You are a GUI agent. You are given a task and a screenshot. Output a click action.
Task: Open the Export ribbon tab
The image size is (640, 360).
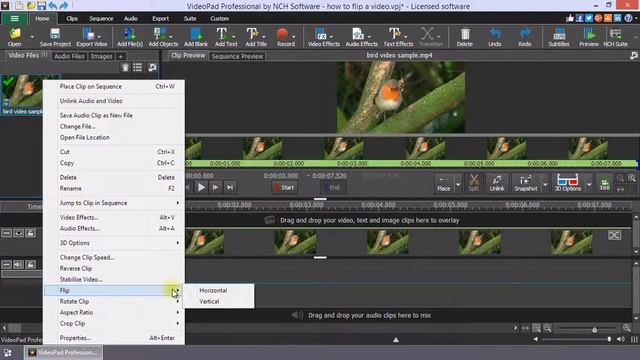(x=160, y=18)
